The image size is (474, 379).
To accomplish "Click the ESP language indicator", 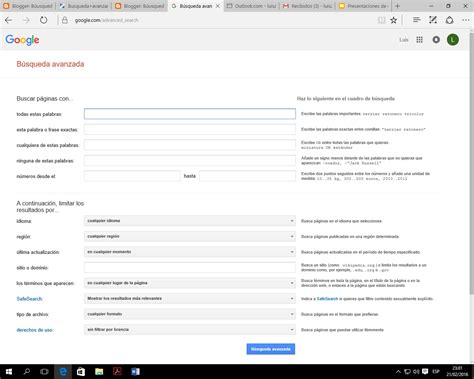I will click(x=436, y=372).
